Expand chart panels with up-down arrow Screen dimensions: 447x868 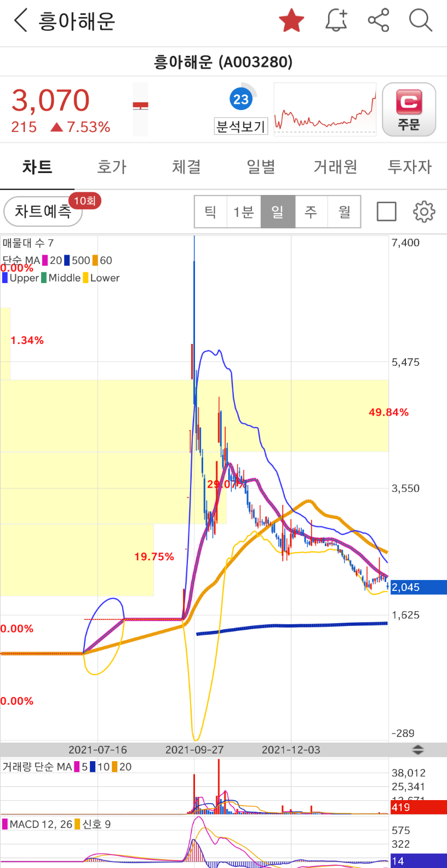[x=418, y=750]
